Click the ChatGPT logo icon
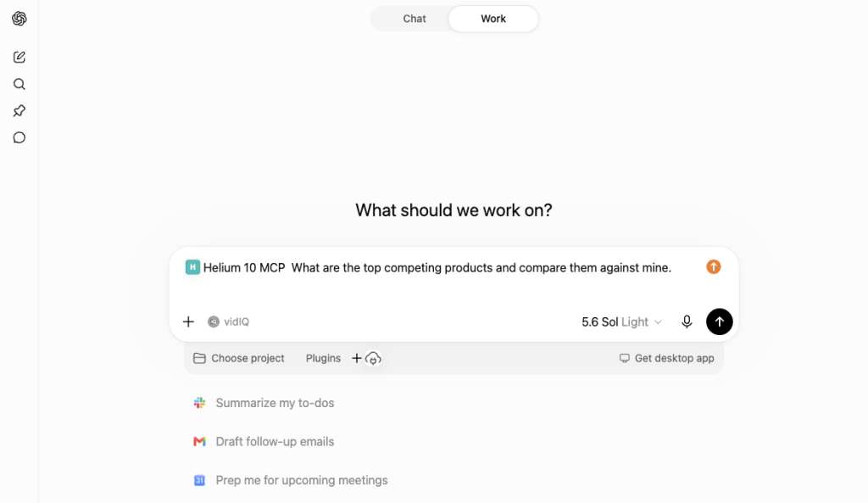The width and height of the screenshot is (868, 503). pos(19,19)
